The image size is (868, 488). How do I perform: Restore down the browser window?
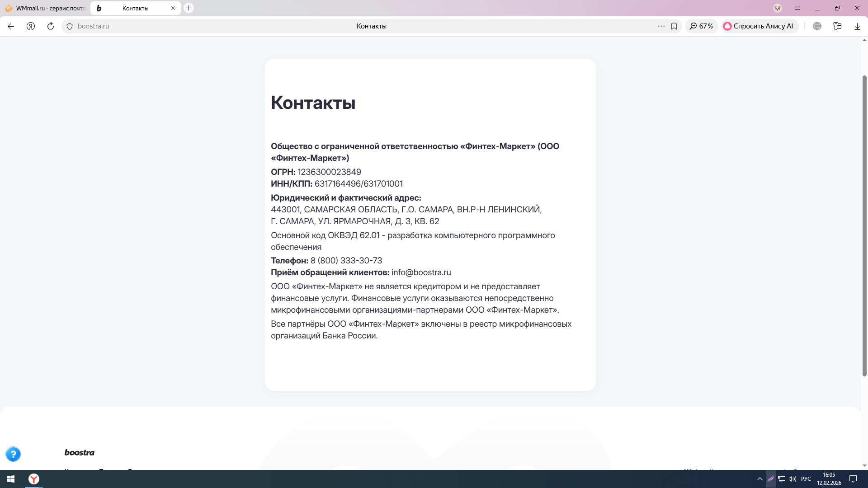tap(837, 8)
